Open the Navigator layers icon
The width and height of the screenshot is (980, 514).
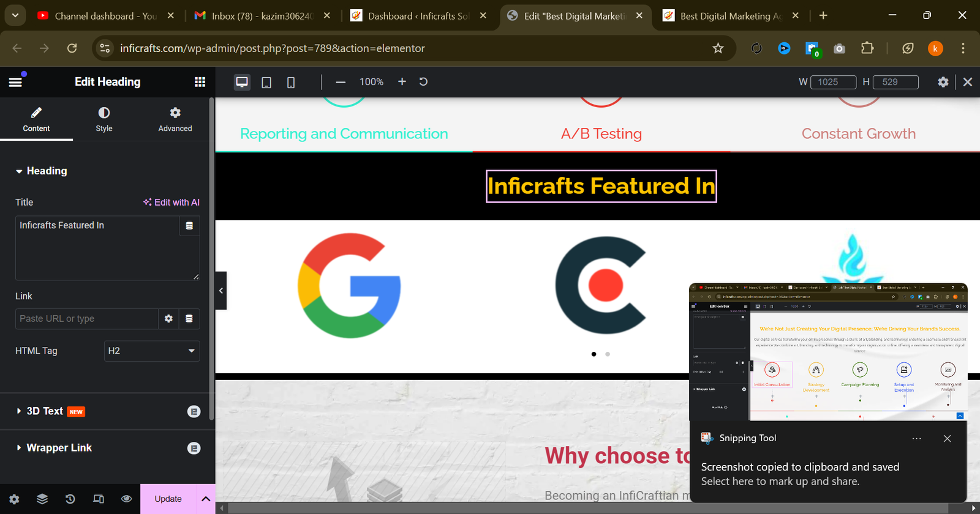tap(42, 499)
